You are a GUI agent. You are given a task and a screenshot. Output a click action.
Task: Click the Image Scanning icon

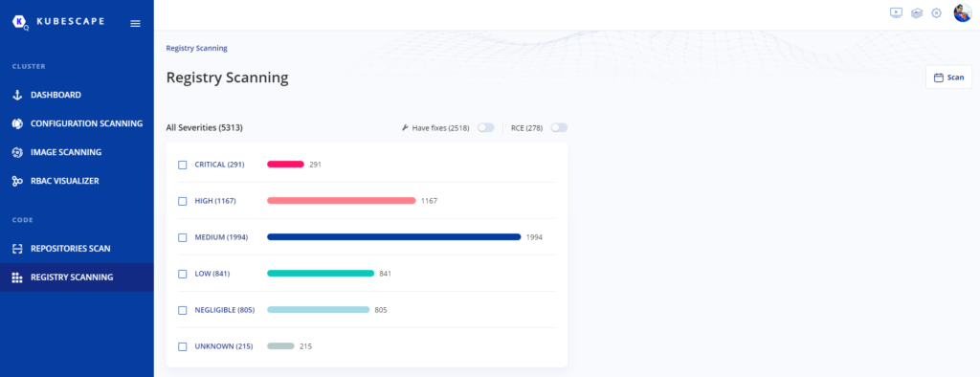pyautogui.click(x=17, y=152)
